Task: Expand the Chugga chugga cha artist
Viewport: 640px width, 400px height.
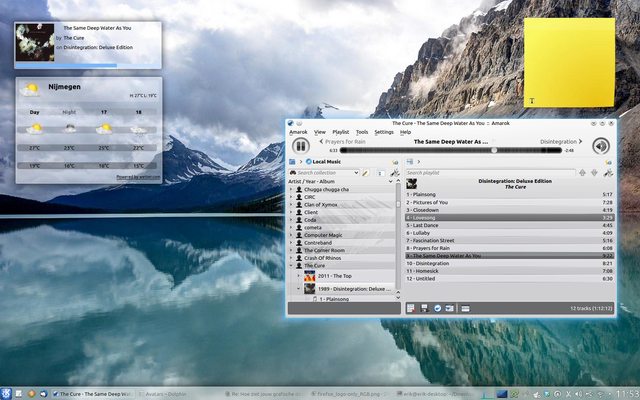Action: tap(291, 189)
